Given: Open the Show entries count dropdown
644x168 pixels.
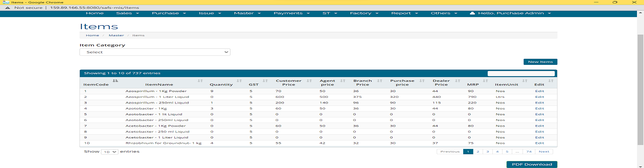Looking at the screenshot, I should pyautogui.click(x=110, y=152).
